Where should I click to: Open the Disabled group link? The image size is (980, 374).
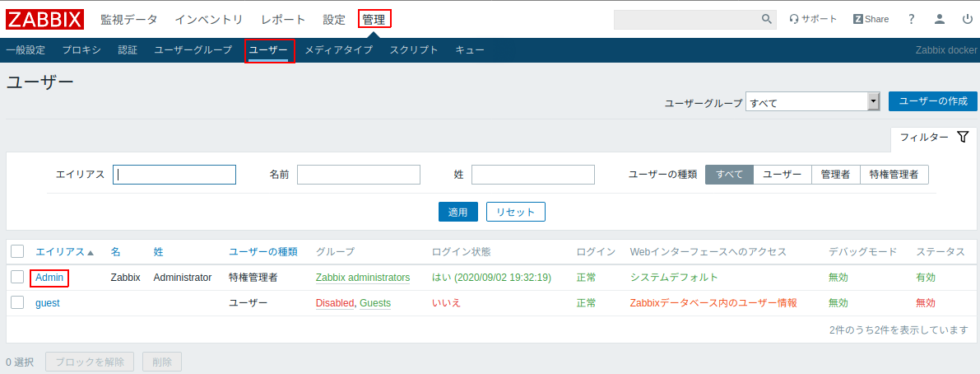click(x=335, y=302)
